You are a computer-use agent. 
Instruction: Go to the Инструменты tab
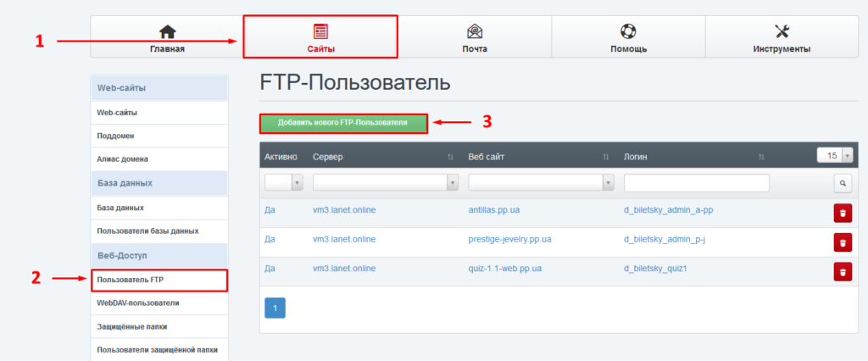coord(781,38)
